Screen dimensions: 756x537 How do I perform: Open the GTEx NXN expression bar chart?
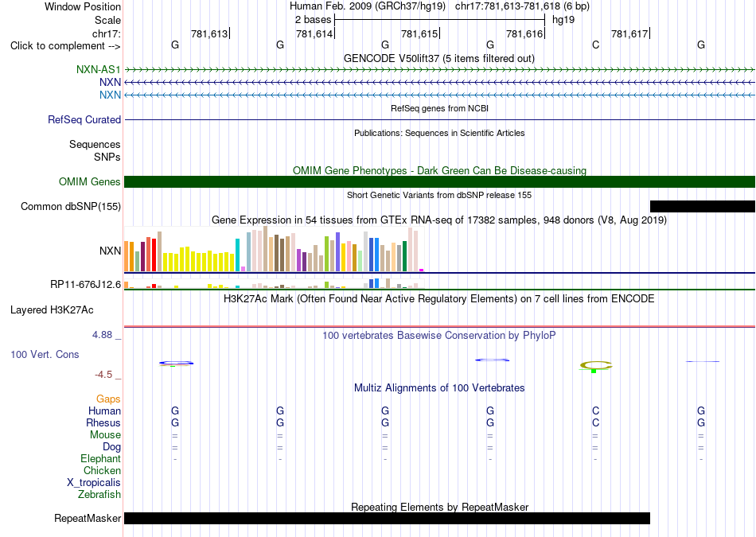click(274, 249)
